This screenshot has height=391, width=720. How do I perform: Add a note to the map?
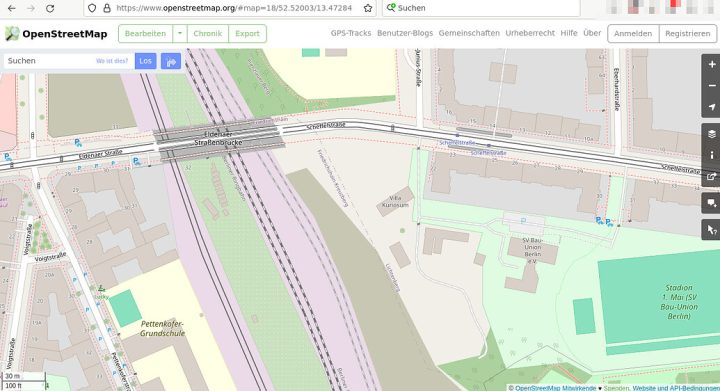[x=711, y=203]
